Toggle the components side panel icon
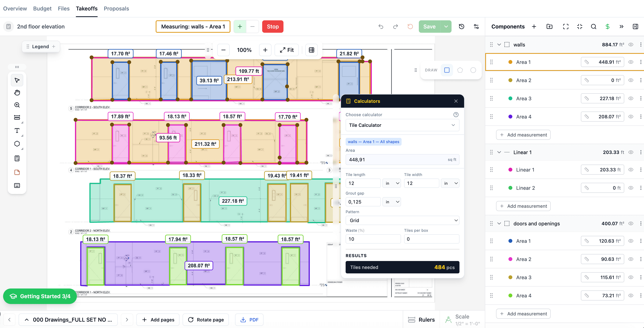 coord(635,27)
